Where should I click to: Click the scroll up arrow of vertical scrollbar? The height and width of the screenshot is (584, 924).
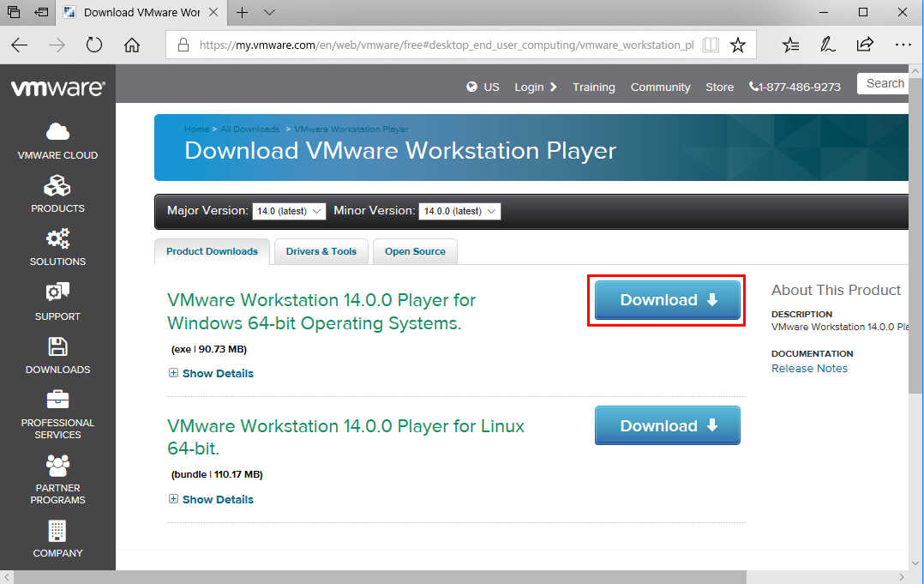click(x=915, y=70)
